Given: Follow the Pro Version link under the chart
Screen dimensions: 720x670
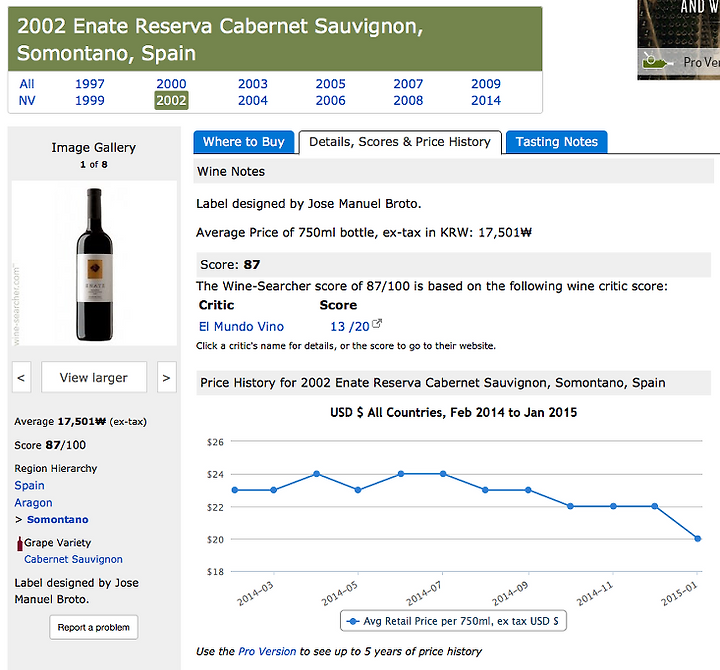Looking at the screenshot, I should click(267, 652).
